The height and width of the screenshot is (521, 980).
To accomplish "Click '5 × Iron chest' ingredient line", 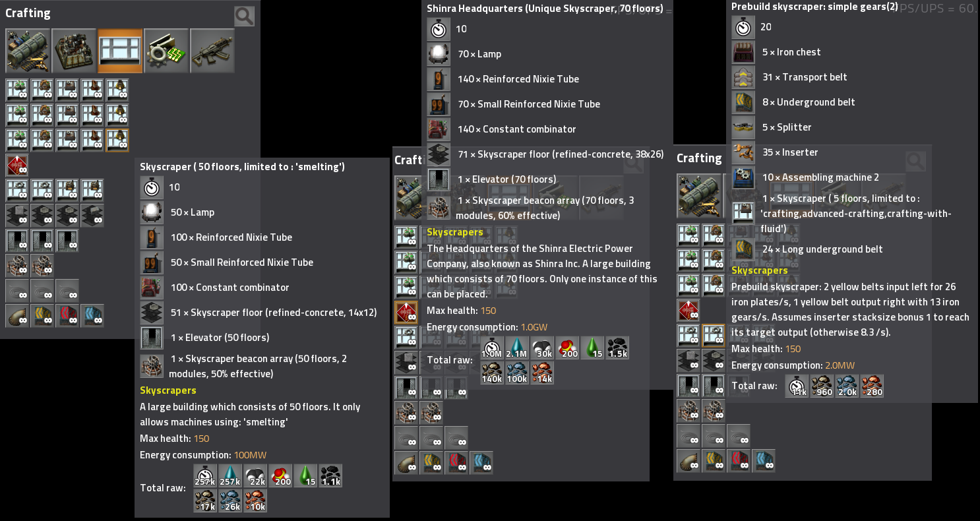I will (791, 52).
